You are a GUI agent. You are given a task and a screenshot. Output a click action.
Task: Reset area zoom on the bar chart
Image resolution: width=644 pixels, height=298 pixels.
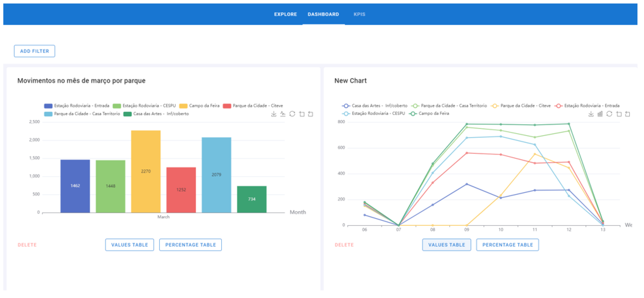(310, 114)
